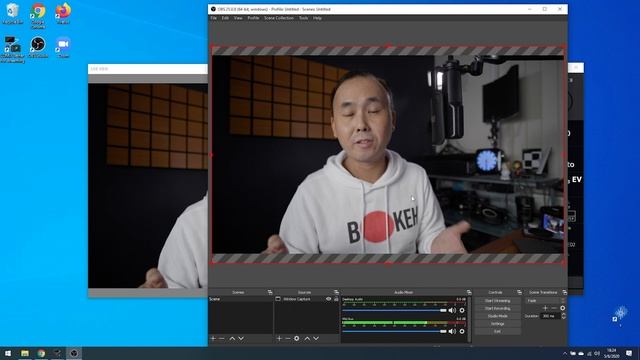Image resolution: width=640 pixels, height=360 pixels.
Task: Add a new source with plus icon
Action: click(x=279, y=338)
